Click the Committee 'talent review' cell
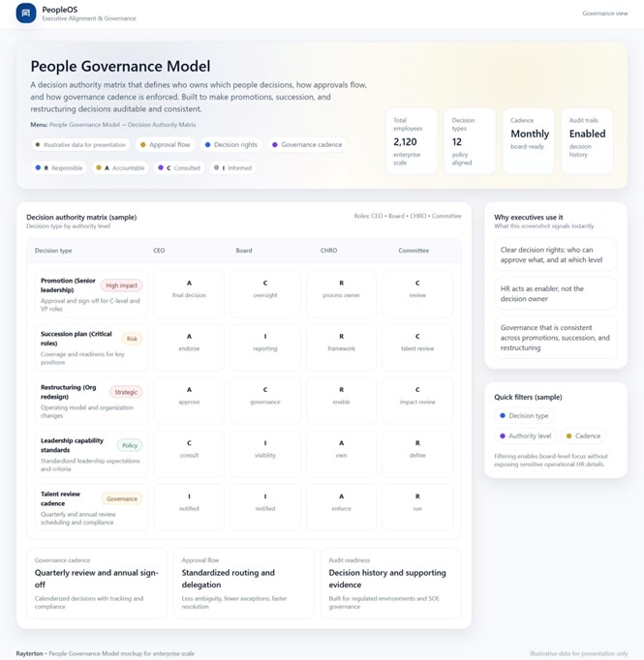644x660 pixels. point(417,347)
